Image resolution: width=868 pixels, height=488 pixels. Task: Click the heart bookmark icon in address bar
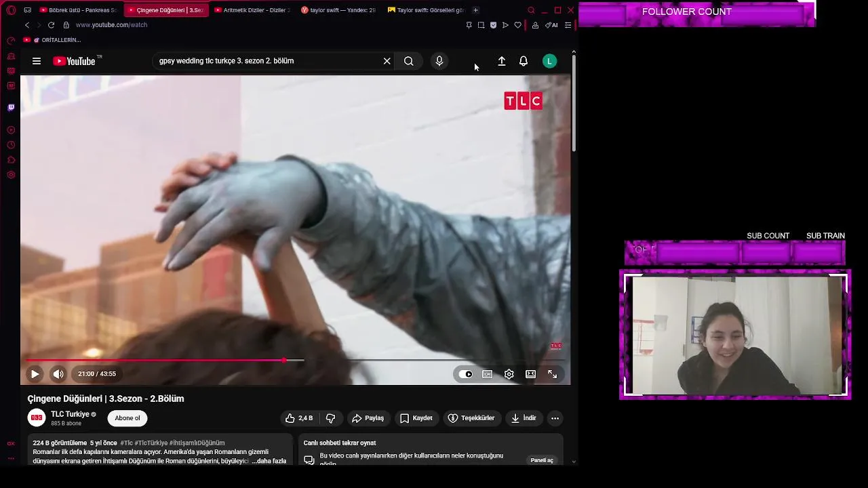click(518, 25)
